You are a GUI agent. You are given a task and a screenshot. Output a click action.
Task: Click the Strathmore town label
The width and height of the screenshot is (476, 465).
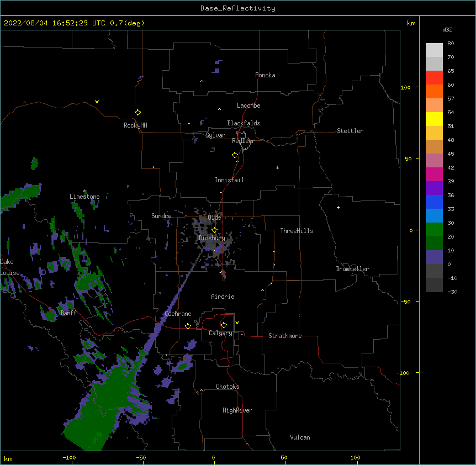[285, 336]
